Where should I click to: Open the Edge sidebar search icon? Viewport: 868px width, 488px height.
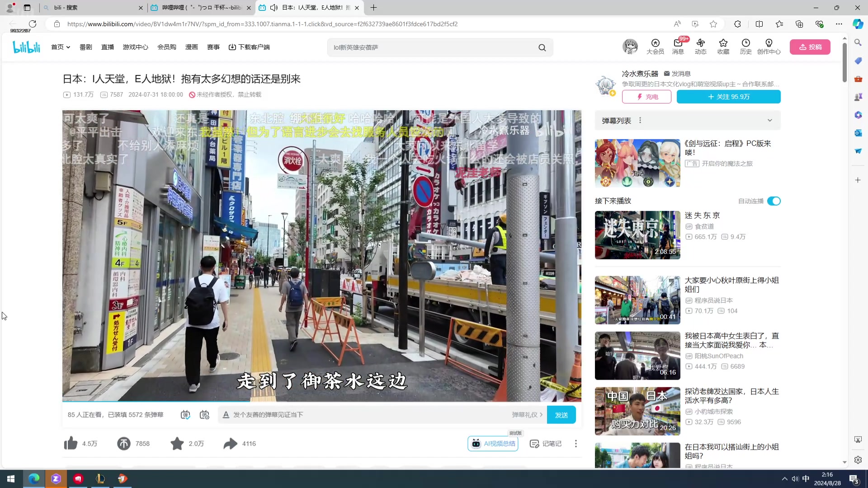[x=858, y=42]
